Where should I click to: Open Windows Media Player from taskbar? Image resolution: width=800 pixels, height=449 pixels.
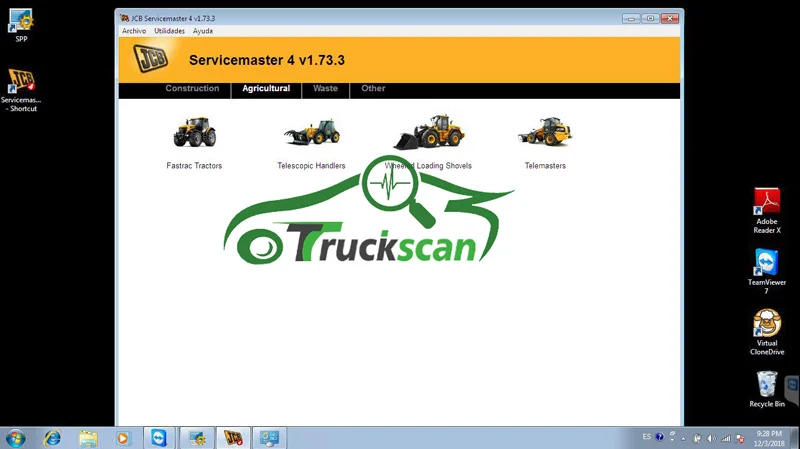point(122,438)
